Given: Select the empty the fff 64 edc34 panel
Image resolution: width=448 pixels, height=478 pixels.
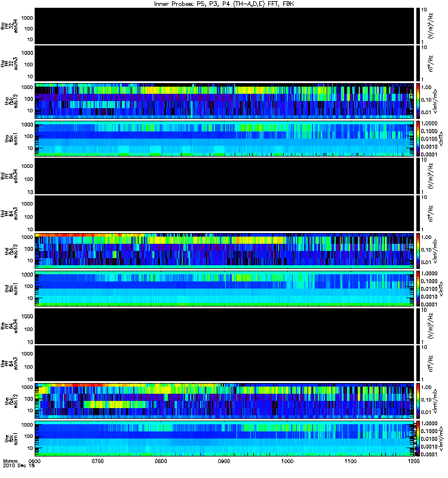Looking at the screenshot, I should click(x=225, y=326).
